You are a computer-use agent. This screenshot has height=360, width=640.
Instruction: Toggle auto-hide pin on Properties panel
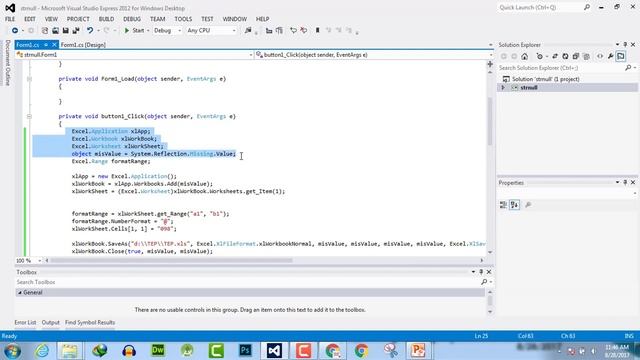click(x=625, y=182)
